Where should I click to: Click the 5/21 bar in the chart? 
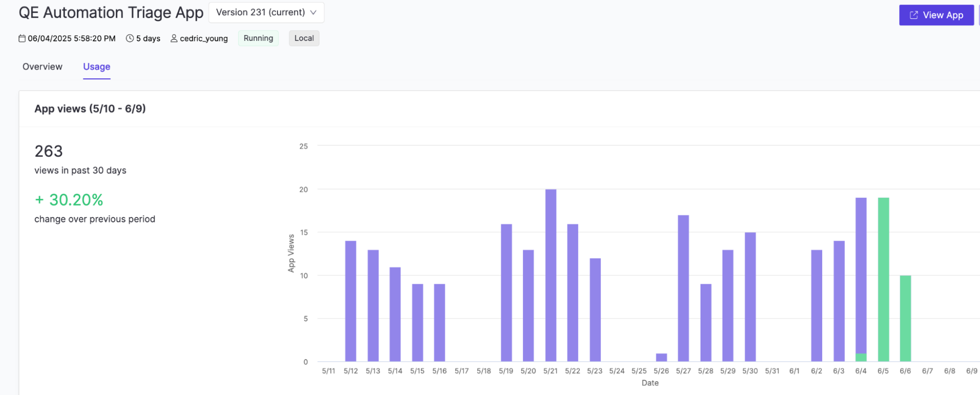(x=551, y=275)
